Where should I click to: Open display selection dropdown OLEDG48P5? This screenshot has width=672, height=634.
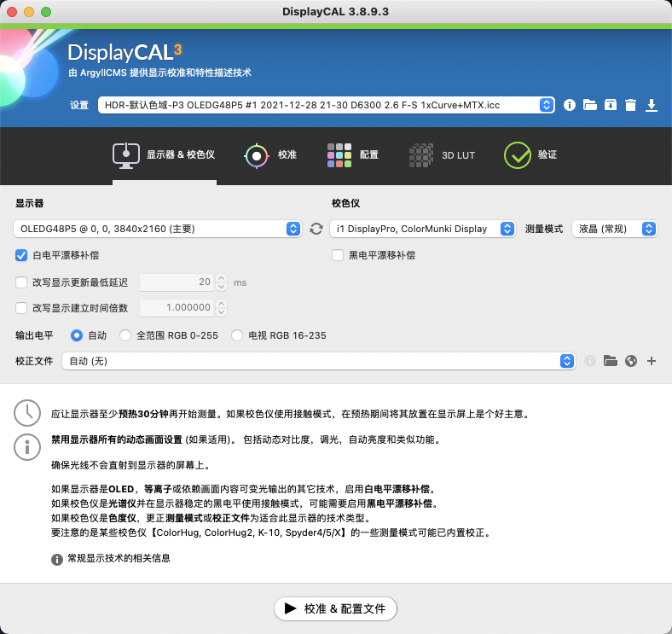coord(157,229)
